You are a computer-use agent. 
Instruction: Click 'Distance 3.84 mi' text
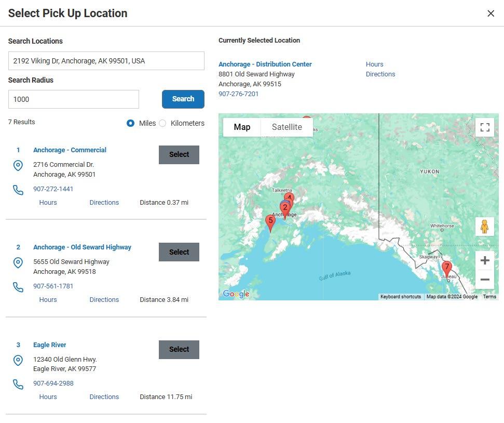tap(164, 300)
